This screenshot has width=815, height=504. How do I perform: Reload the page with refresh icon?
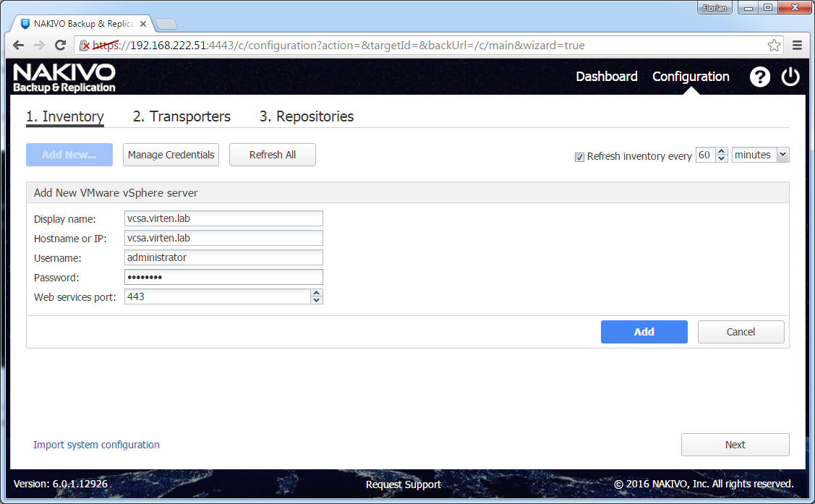click(x=60, y=46)
